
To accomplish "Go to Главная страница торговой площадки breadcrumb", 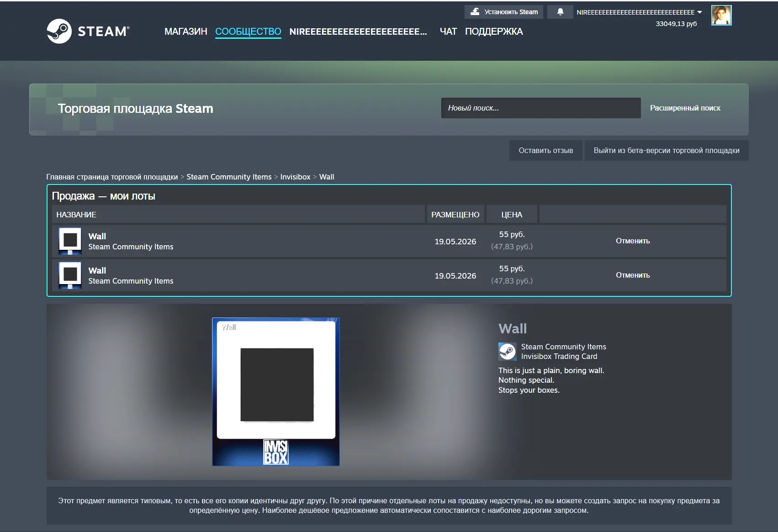I will click(112, 177).
